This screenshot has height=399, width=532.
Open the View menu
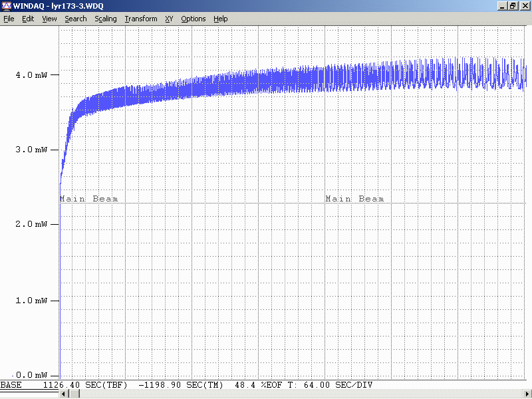point(49,19)
